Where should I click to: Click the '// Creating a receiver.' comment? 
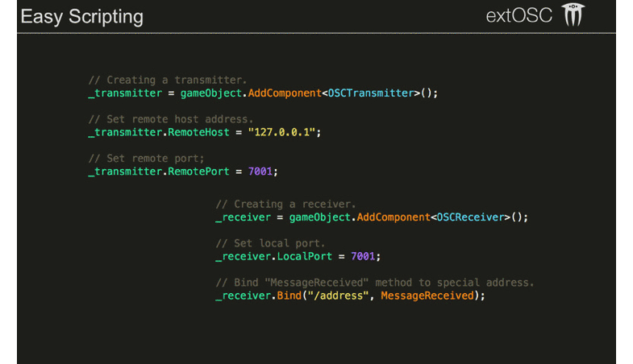pos(285,204)
